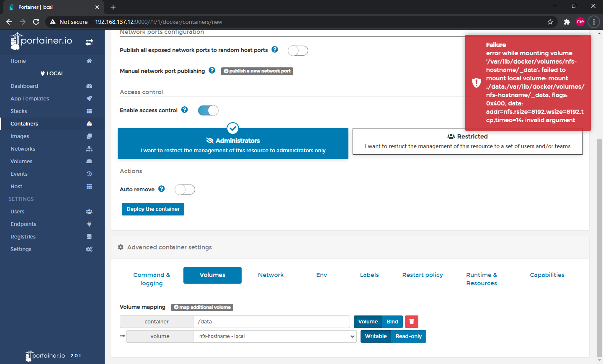The image size is (603, 364).
Task: Open the Networks page
Action: click(x=23, y=149)
